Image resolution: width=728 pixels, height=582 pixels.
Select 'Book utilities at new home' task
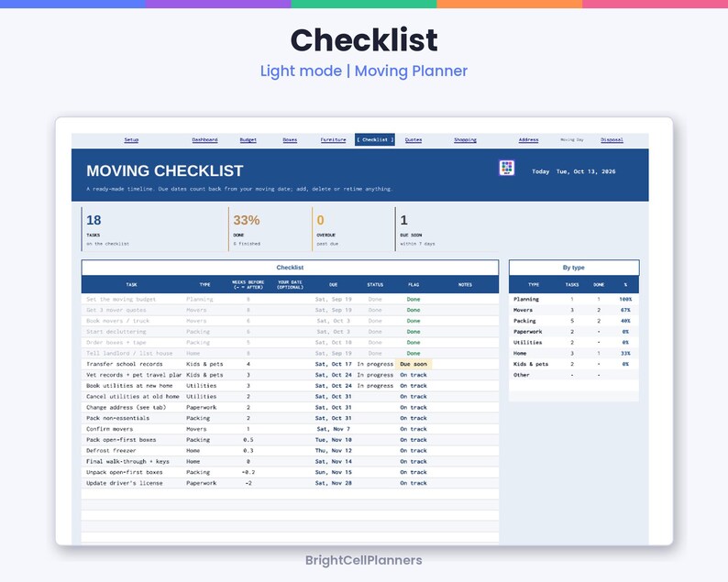129,386
